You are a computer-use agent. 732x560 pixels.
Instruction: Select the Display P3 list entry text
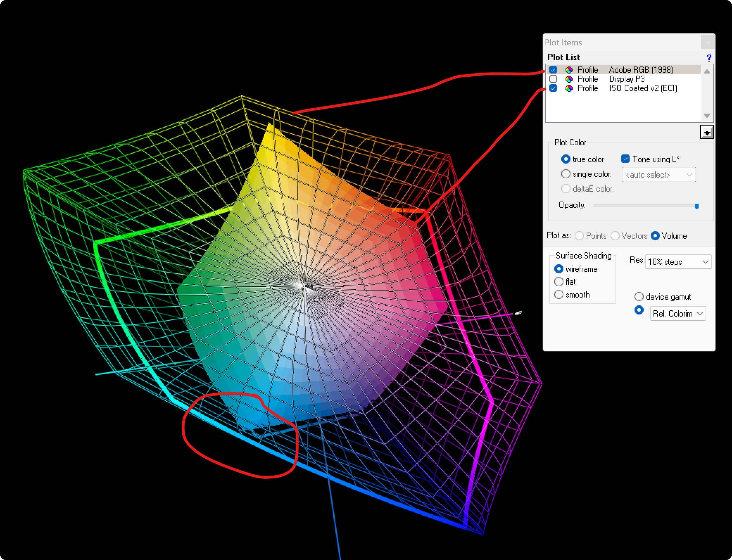pyautogui.click(x=627, y=79)
